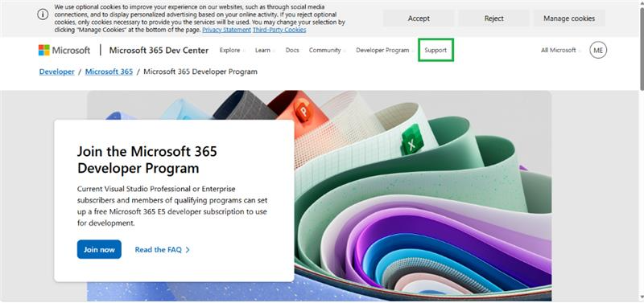
Task: Open the Docs nav item
Action: (292, 50)
